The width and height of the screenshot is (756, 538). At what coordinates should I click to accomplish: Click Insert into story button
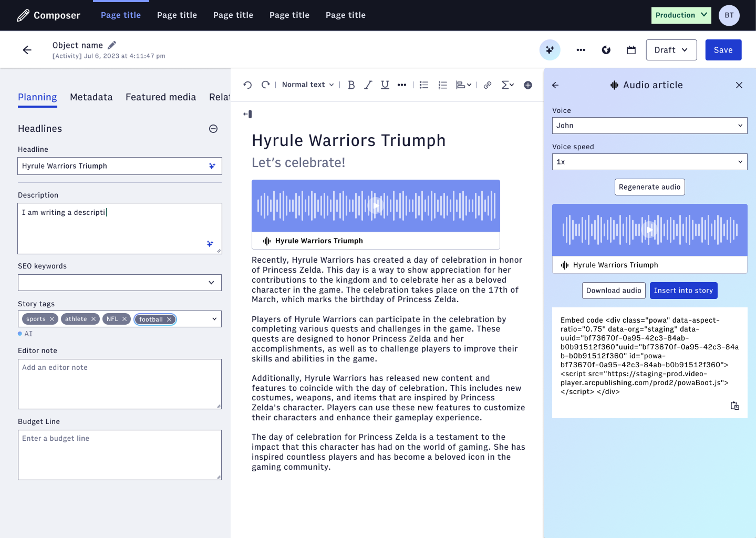tap(683, 291)
